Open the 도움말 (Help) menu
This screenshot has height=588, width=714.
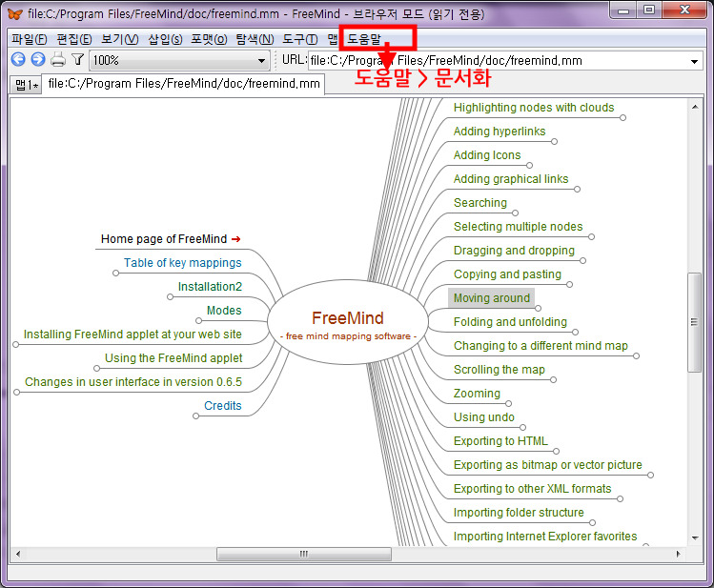[364, 39]
